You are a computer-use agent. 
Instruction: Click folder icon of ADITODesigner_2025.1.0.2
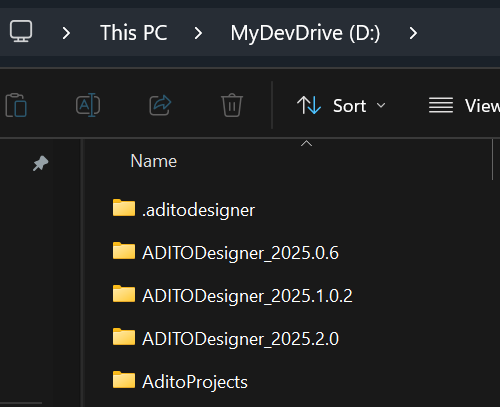(x=124, y=294)
